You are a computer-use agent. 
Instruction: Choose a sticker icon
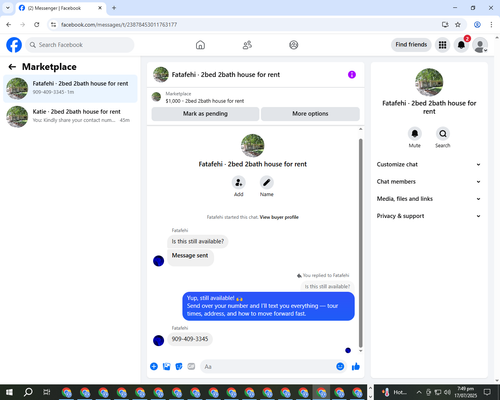(179, 367)
